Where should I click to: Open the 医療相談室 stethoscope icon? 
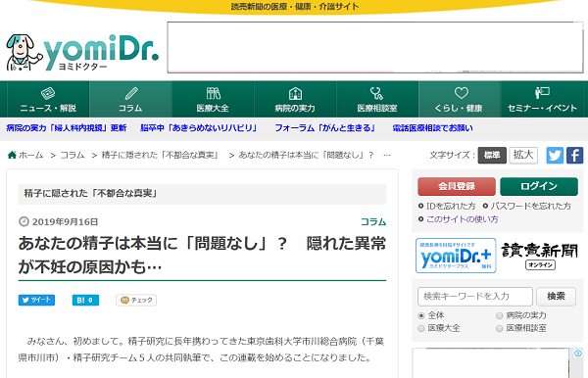click(x=377, y=93)
